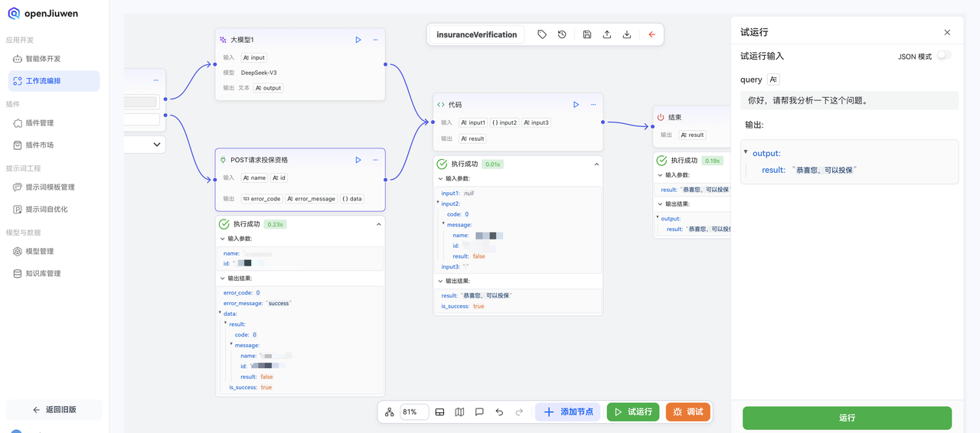Click the tag icon in the top toolbar
The width and height of the screenshot is (980, 433).
coord(542,34)
